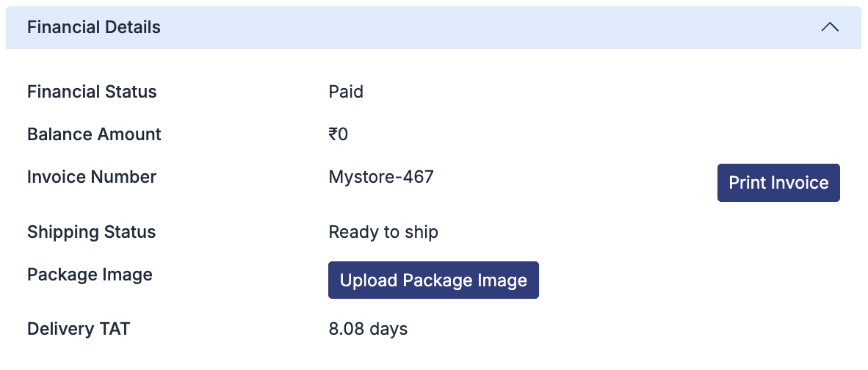
Task: Select the Mystore-467 invoice number text
Action: 381,177
